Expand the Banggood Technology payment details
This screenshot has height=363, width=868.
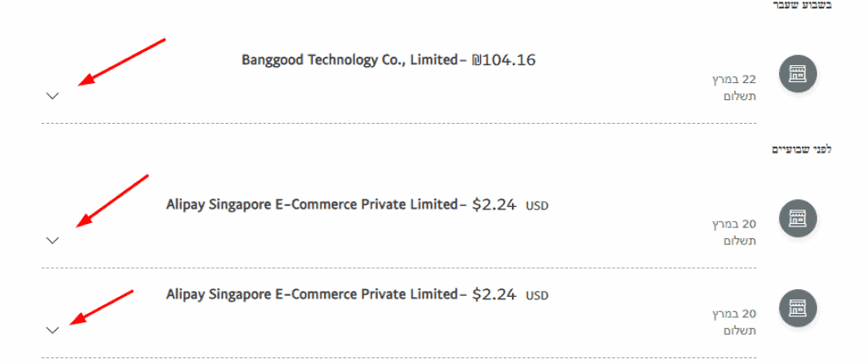click(53, 96)
